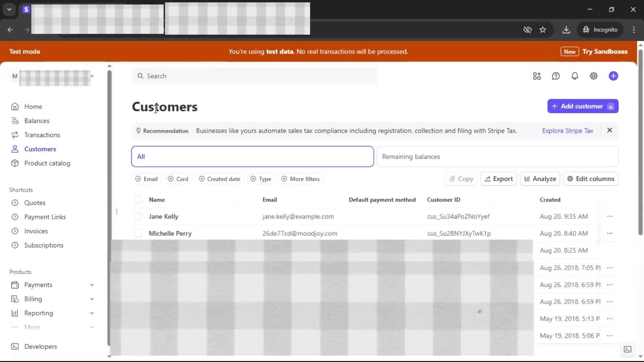Switch to Remaining balances tab
644x362 pixels.
pos(497,157)
